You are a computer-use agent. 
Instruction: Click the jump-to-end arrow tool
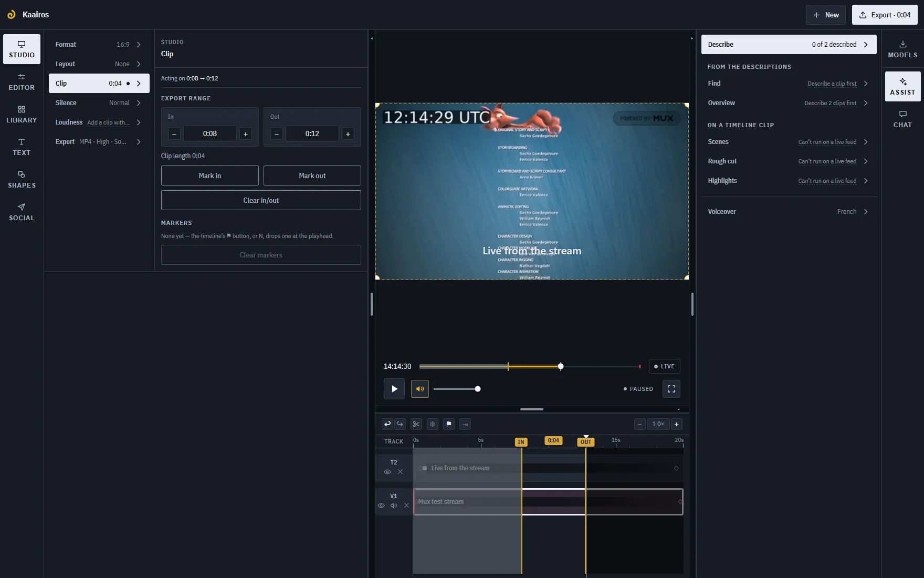click(x=465, y=424)
